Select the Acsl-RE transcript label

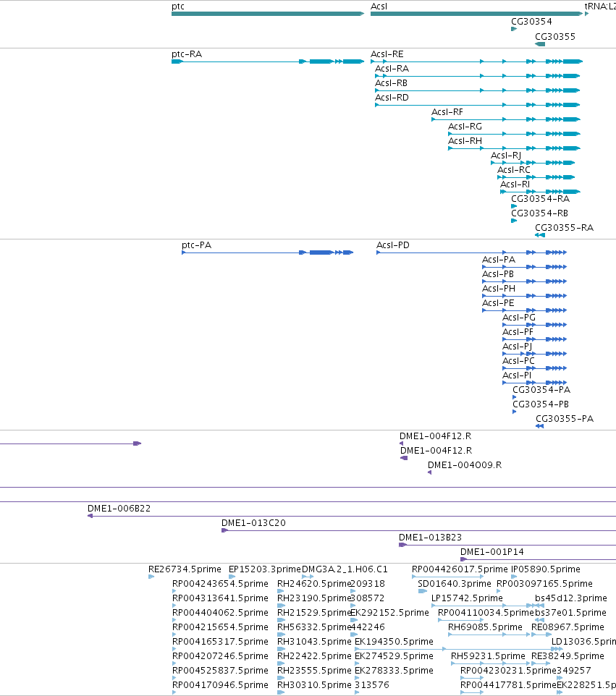pos(387,54)
